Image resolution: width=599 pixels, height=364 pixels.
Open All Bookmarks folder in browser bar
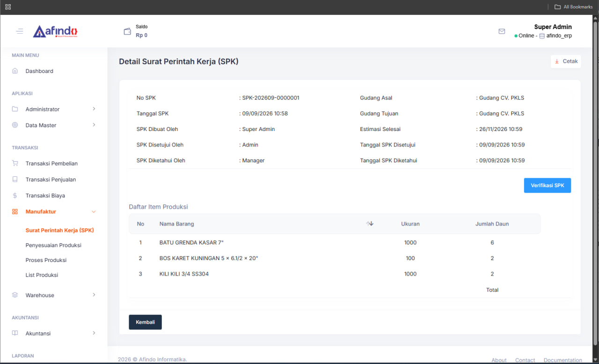[573, 7]
